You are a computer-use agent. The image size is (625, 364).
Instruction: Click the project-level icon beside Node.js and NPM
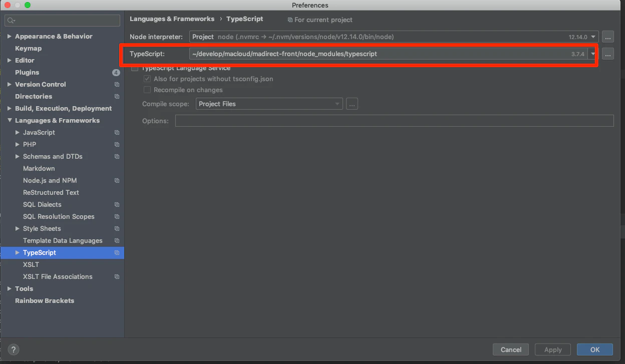point(117,181)
